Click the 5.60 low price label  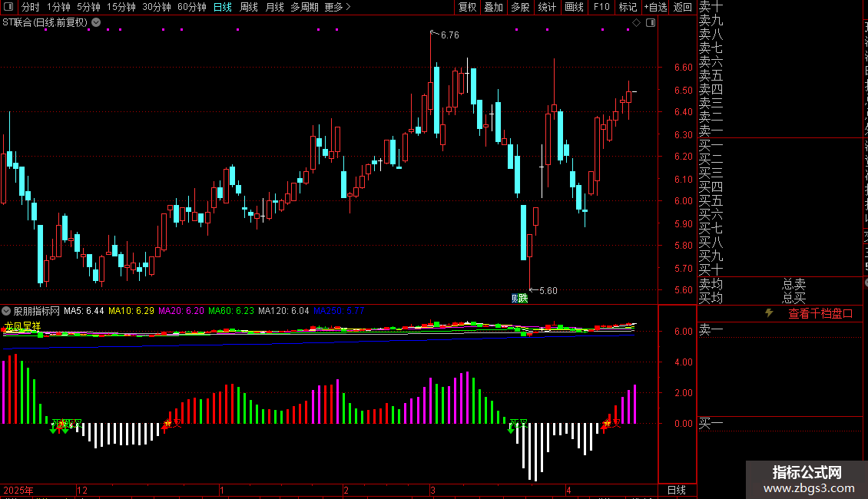pos(548,290)
